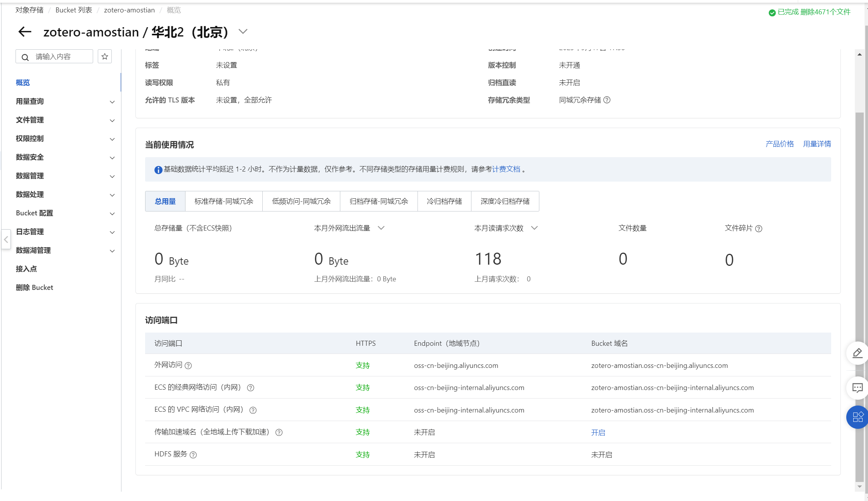
Task: Click help icon next to 文件碎片
Action: click(x=759, y=229)
